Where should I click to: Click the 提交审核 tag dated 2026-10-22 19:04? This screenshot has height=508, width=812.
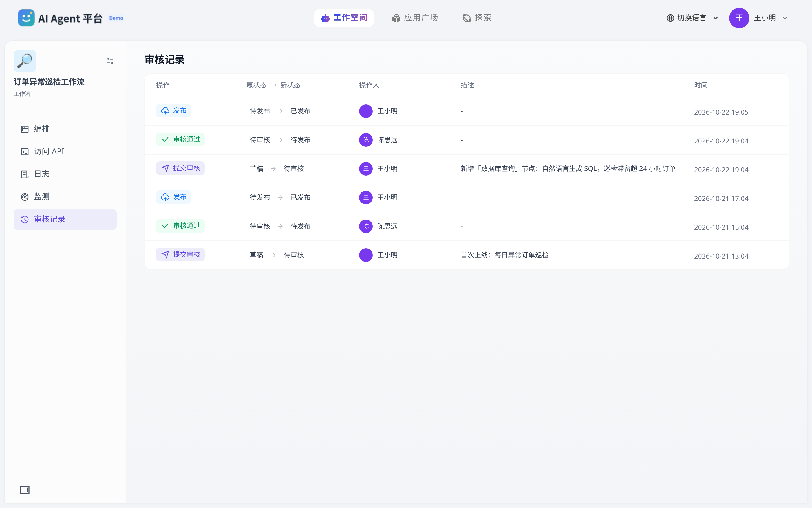pos(180,168)
